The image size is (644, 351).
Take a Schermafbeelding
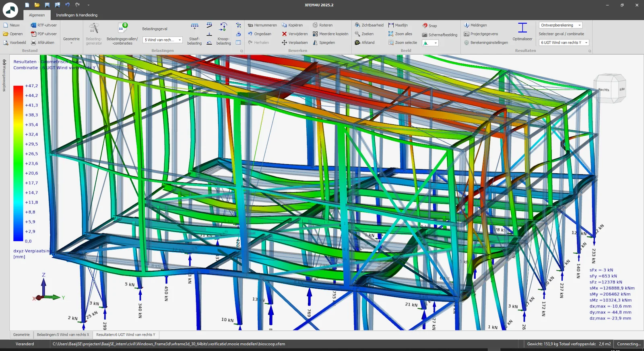440,35
